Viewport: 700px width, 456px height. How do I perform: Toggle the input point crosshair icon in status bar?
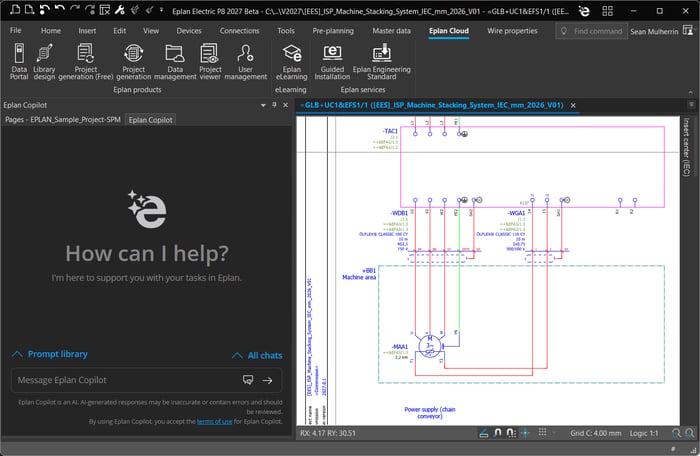pyautogui.click(x=525, y=433)
